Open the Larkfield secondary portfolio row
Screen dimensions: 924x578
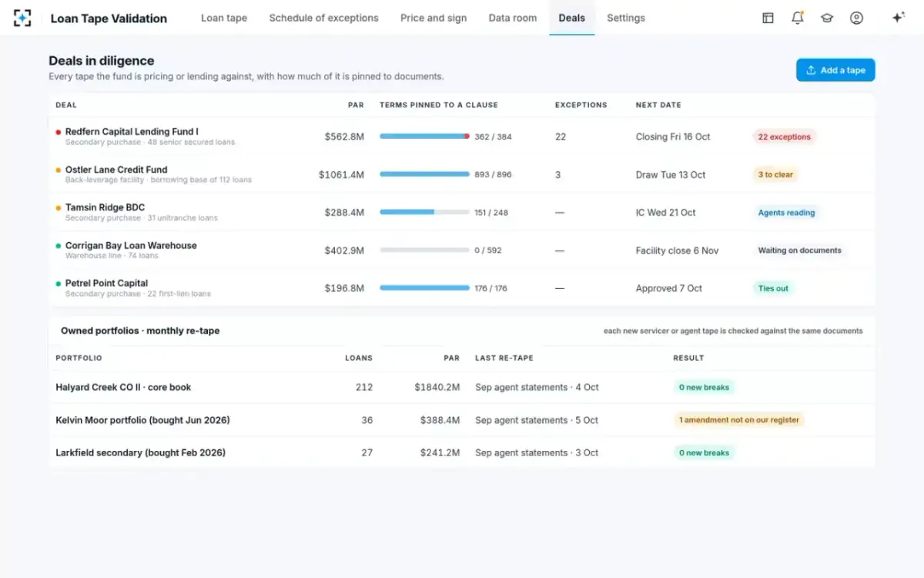point(462,452)
